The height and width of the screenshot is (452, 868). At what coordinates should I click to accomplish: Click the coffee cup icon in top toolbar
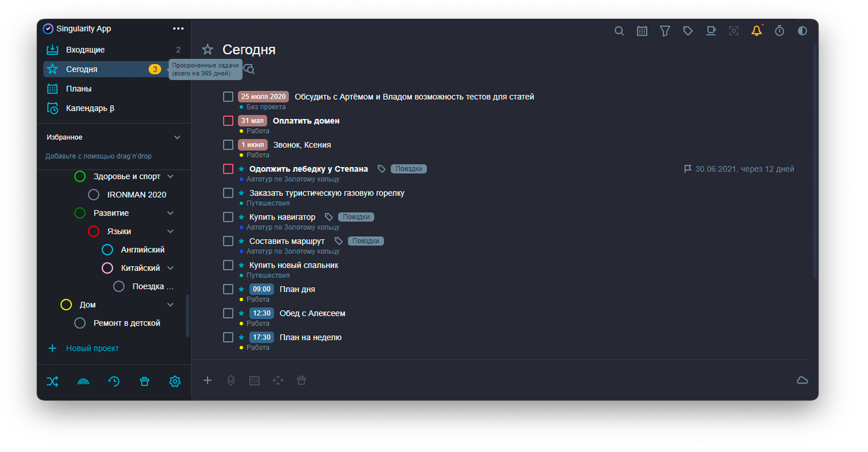(711, 31)
